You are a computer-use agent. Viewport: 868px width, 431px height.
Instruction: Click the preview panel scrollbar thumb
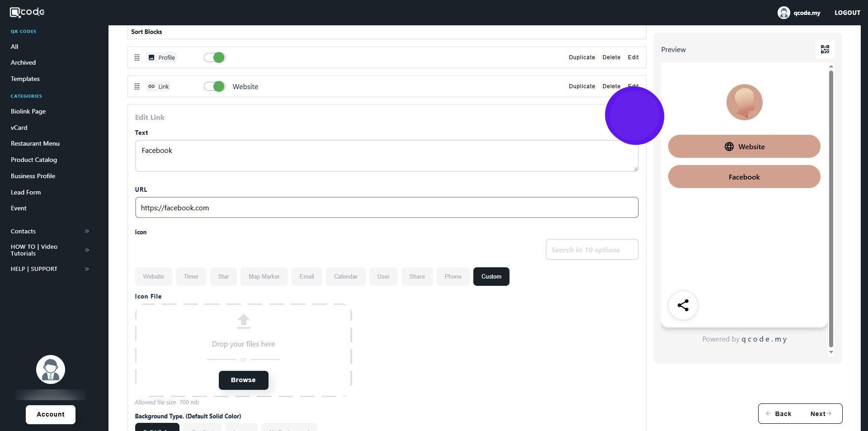click(x=831, y=209)
